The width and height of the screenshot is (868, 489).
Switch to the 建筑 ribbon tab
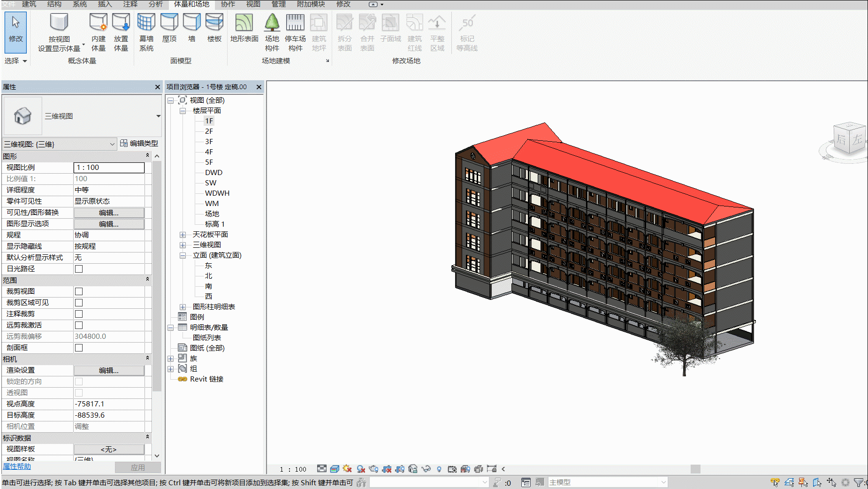[29, 4]
